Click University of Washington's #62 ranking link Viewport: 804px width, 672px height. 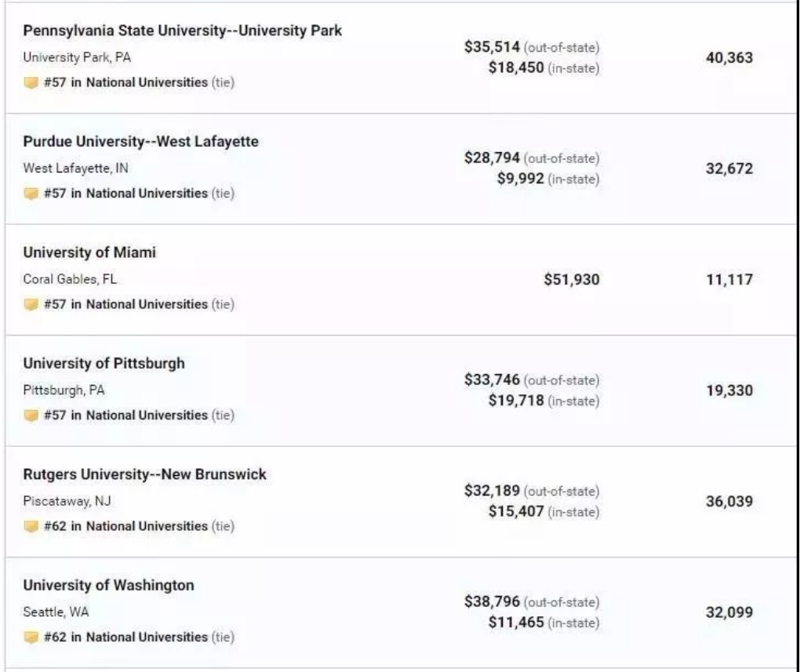pos(126,637)
